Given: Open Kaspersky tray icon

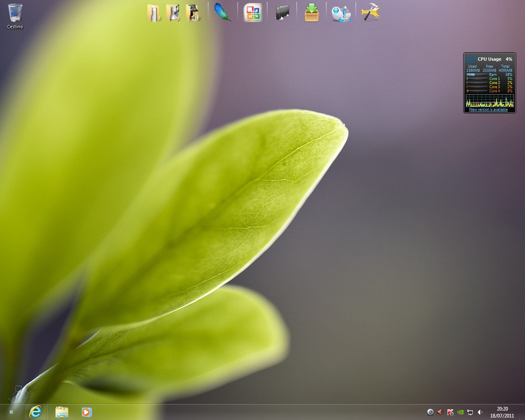Looking at the screenshot, I should coord(450,412).
